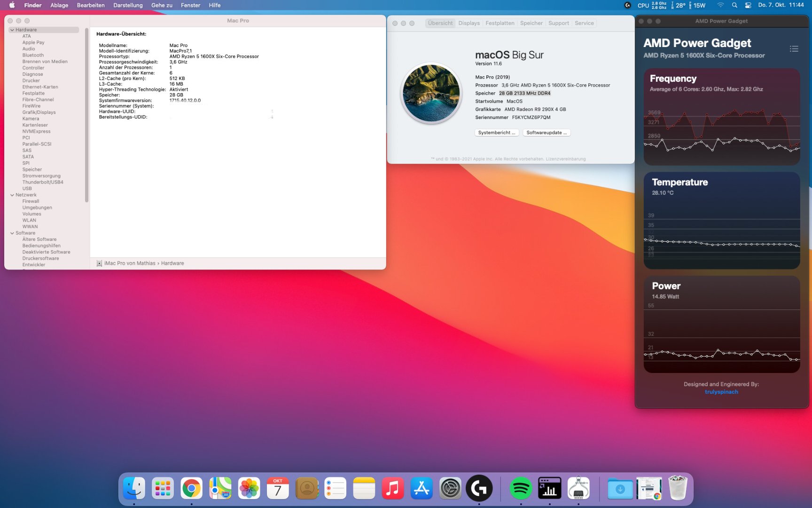Image resolution: width=812 pixels, height=508 pixels.
Task: Switch to the Displays tab
Action: click(x=469, y=23)
